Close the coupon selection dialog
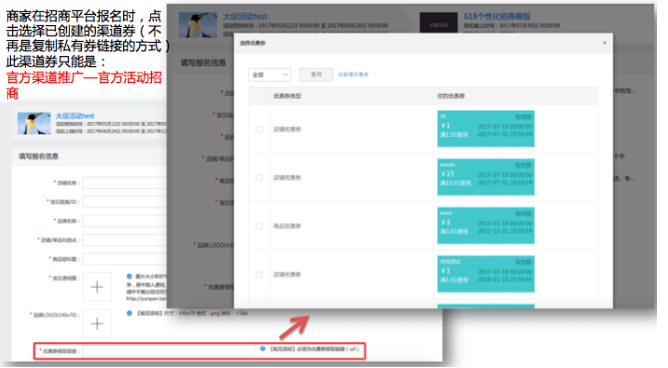This screenshot has height=368, width=668. point(604,43)
